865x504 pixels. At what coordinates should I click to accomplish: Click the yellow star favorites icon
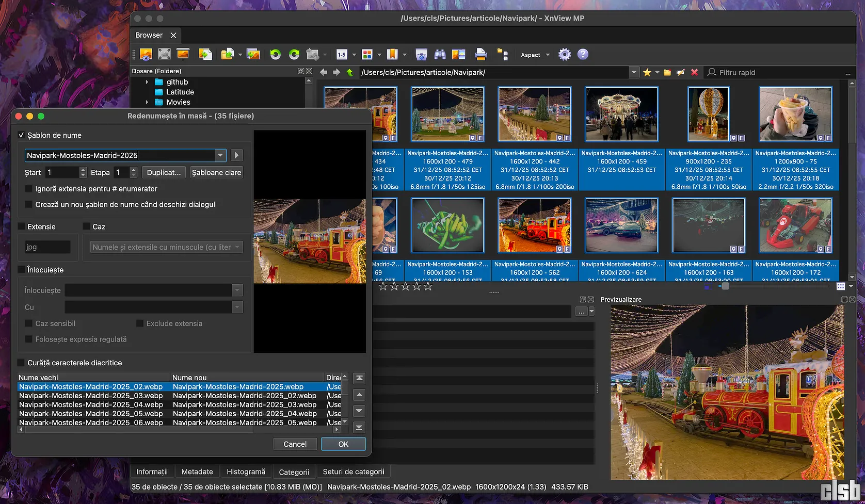click(647, 73)
